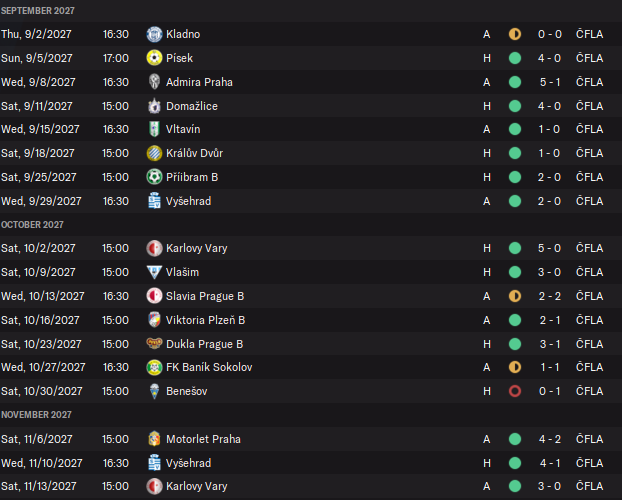Click the Vlašim club badge
The image size is (622, 500).
coord(154,272)
